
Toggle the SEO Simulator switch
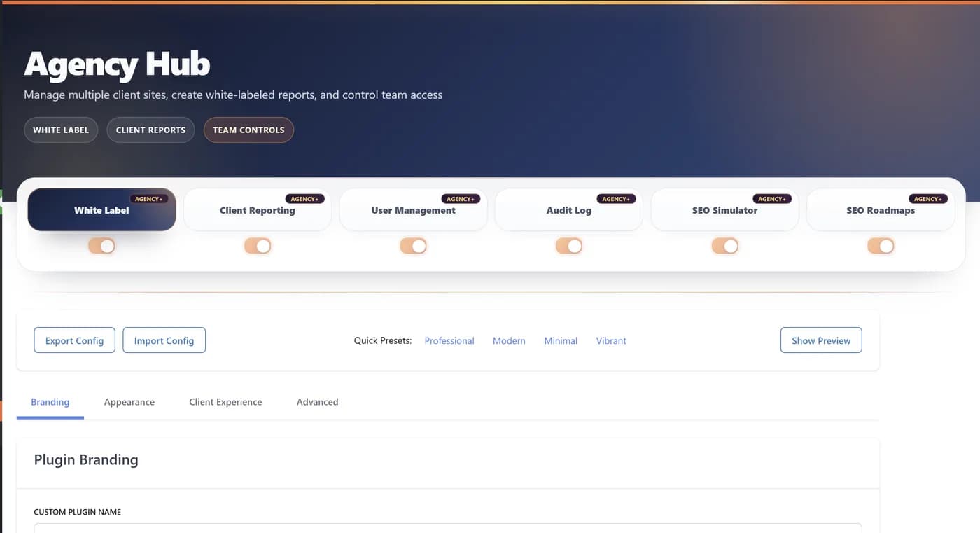pyautogui.click(x=725, y=246)
